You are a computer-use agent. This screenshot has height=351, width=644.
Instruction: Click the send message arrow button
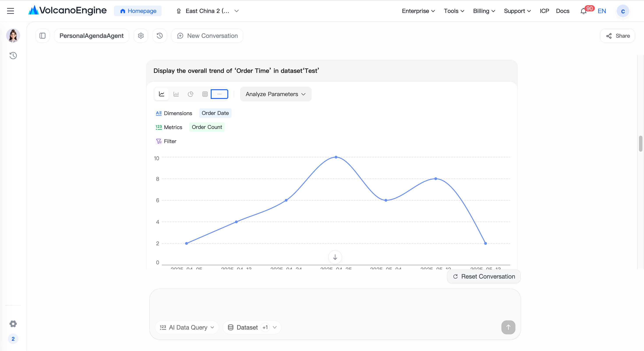coord(508,327)
